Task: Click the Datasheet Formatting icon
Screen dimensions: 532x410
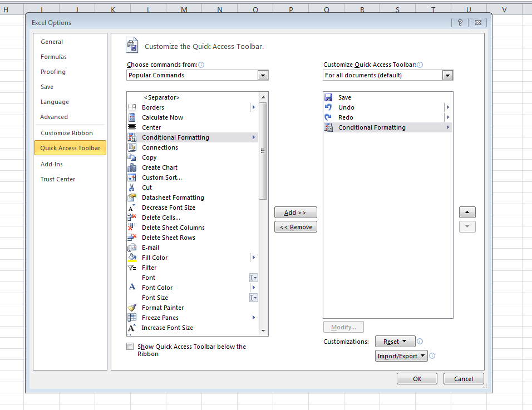Action: 132,197
